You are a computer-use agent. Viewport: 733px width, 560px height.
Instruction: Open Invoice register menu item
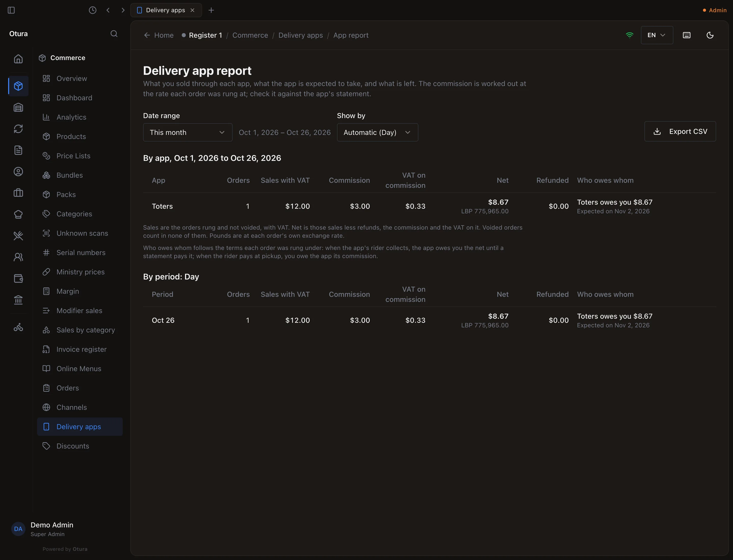[x=80, y=349]
